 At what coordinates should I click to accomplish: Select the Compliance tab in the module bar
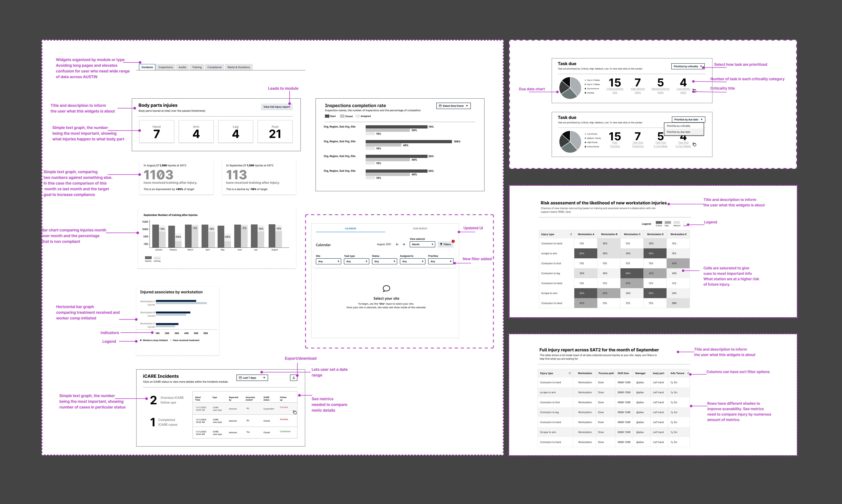coord(214,67)
